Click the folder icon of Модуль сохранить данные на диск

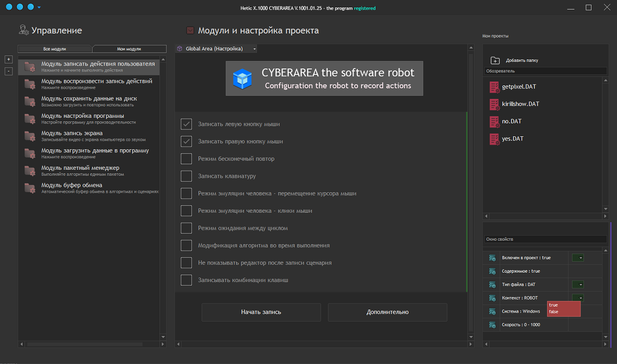[x=30, y=101]
